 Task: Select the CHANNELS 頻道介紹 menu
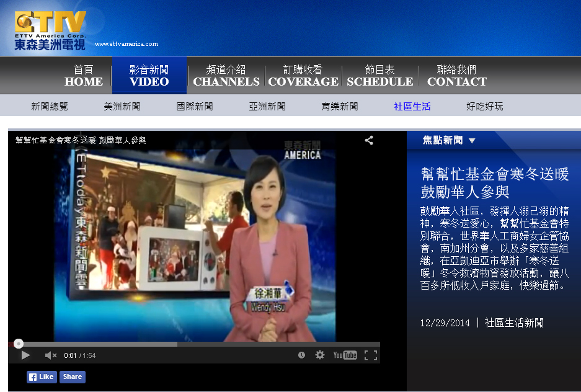click(226, 76)
